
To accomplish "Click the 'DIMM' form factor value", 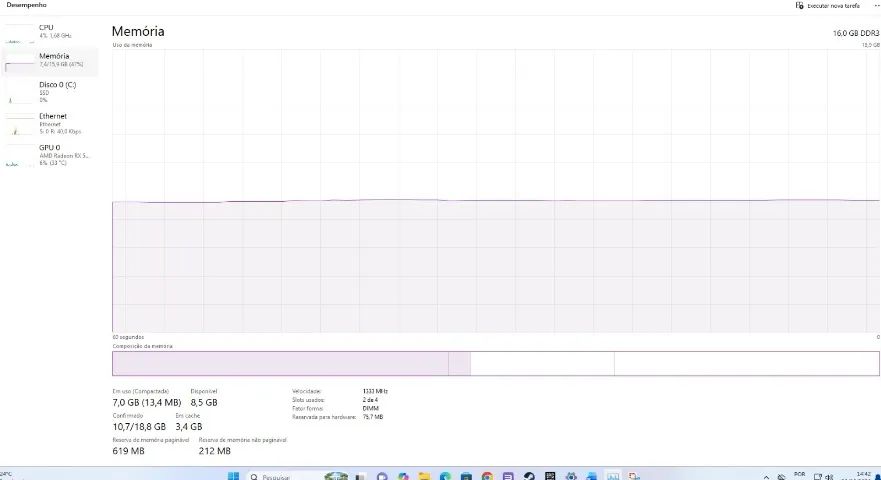I will tap(371, 409).
